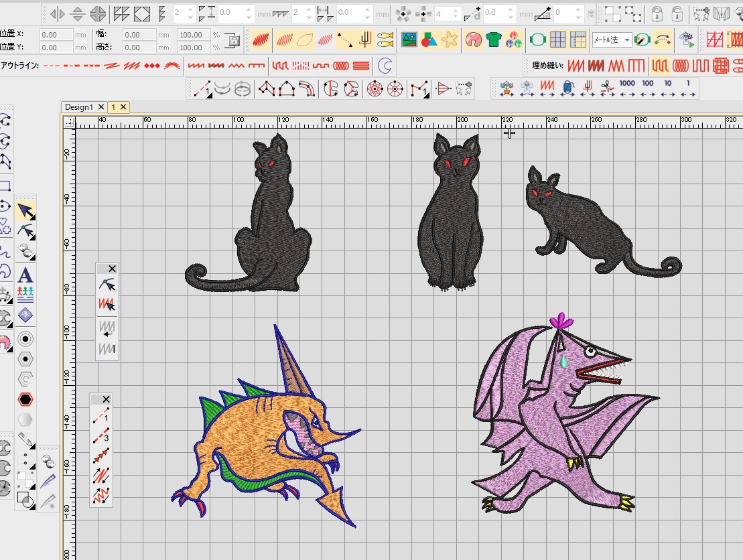Viewport: 743px width, 560px height.
Task: Click the pentagon polygon shape tool
Action: [287, 88]
